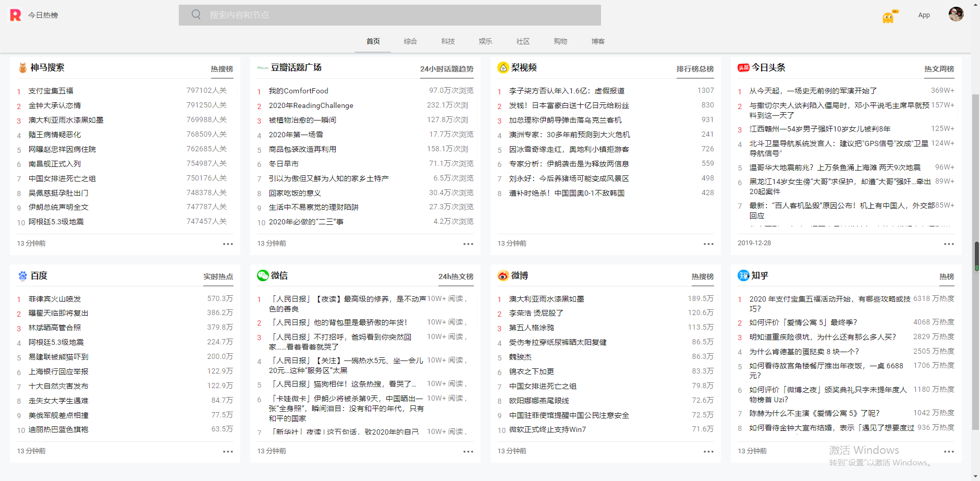This screenshot has width=980, height=481.
Task: Open the user avatar profile picture
Action: pos(956,14)
